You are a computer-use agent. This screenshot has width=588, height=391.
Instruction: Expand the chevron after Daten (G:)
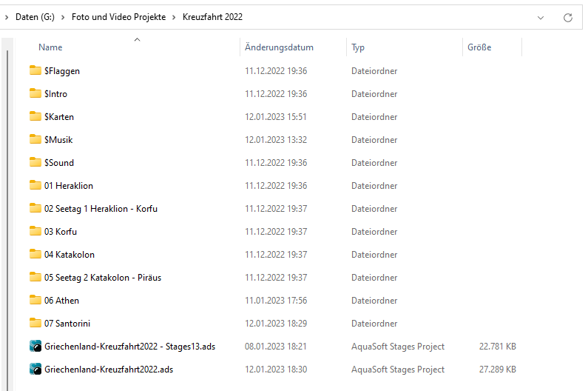(x=64, y=17)
